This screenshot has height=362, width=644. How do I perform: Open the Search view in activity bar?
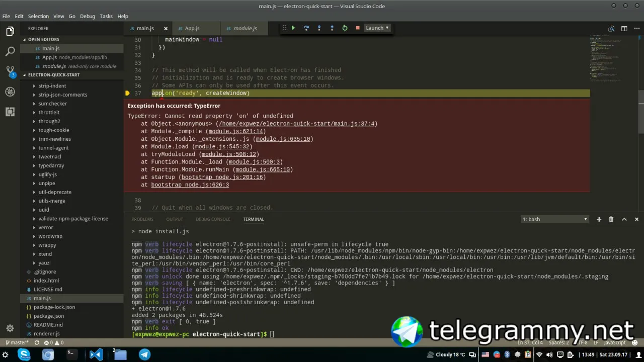(x=10, y=51)
